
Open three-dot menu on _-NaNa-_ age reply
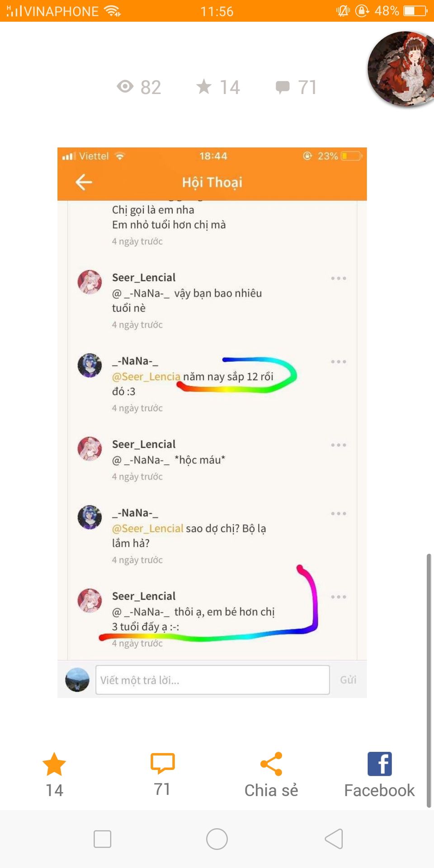pyautogui.click(x=339, y=362)
